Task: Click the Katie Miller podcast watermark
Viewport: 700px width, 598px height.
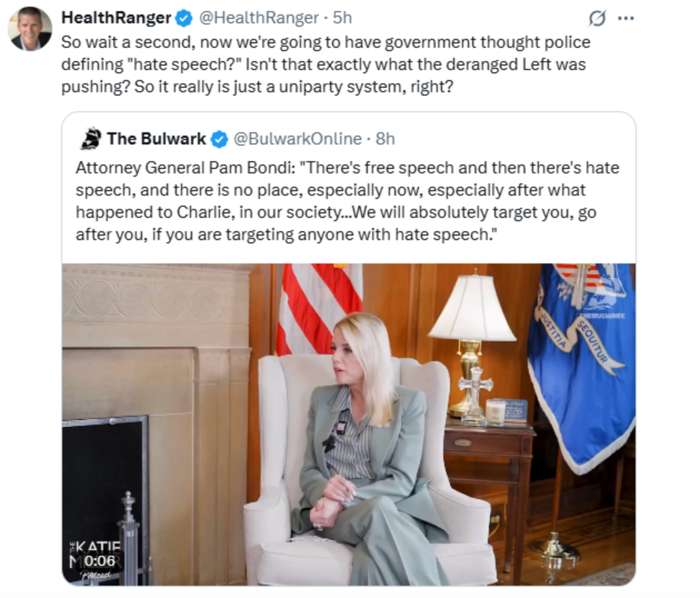Action: (x=96, y=559)
